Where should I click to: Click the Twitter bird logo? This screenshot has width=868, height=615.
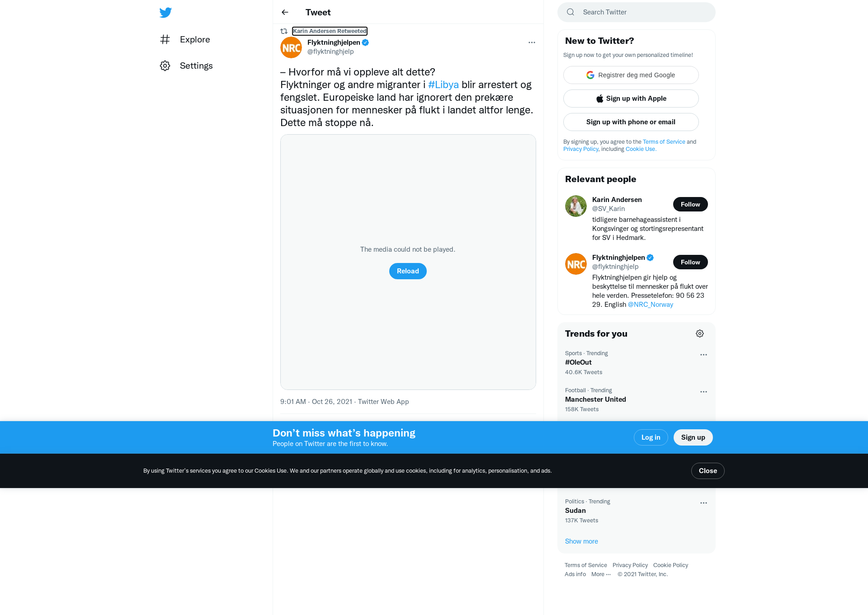click(x=165, y=13)
